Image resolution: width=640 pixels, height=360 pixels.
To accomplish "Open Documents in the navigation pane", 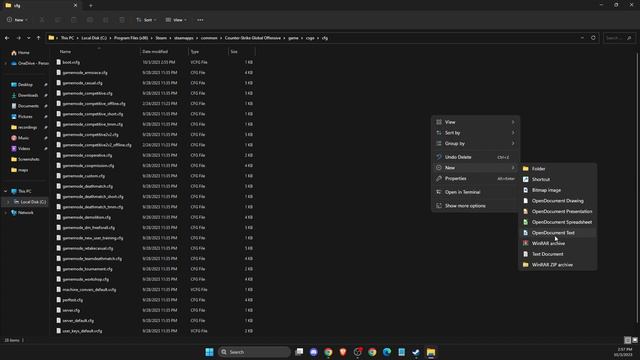I will (28, 106).
